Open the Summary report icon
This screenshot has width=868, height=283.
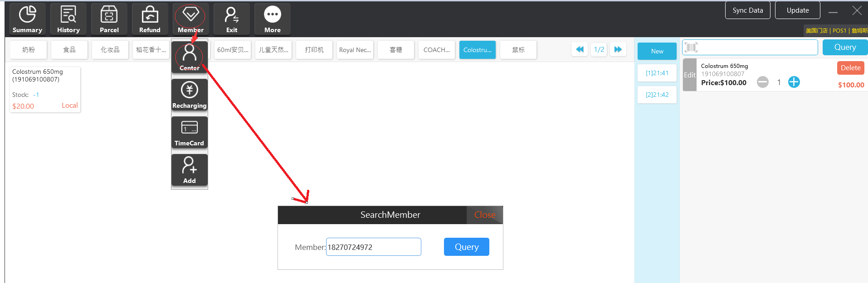27,19
